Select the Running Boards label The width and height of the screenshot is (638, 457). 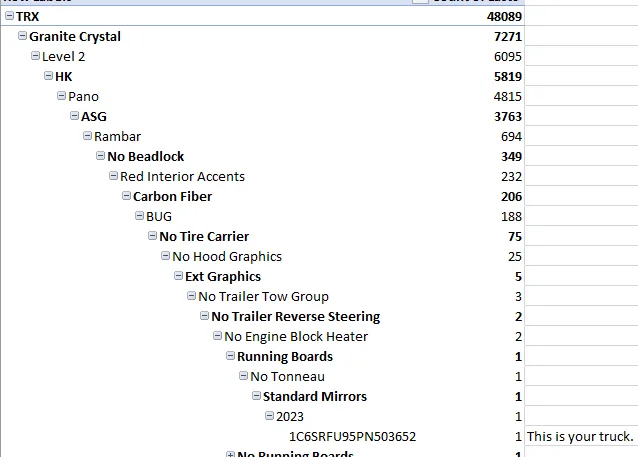pos(285,356)
